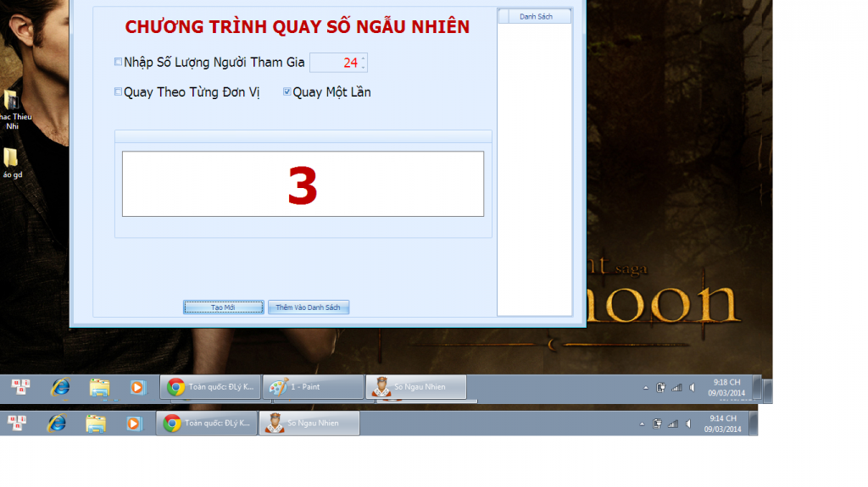Tick the 'Quay Theo Từng Đơn Vị' checkbox

pos(119,92)
